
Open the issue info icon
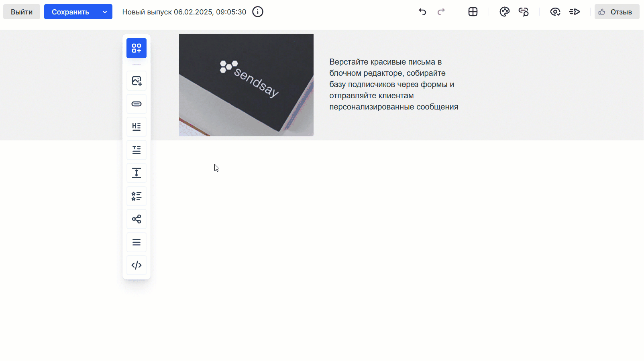point(258,12)
